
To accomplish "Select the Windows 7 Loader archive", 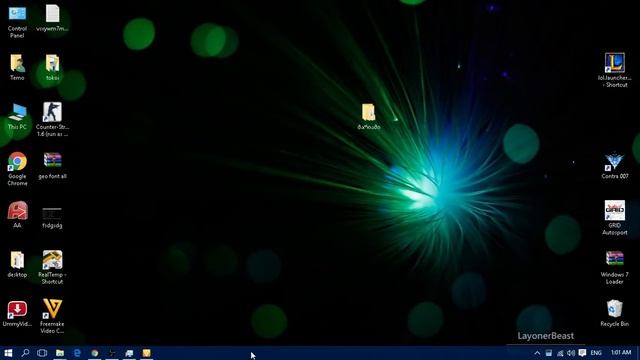I will 614,259.
